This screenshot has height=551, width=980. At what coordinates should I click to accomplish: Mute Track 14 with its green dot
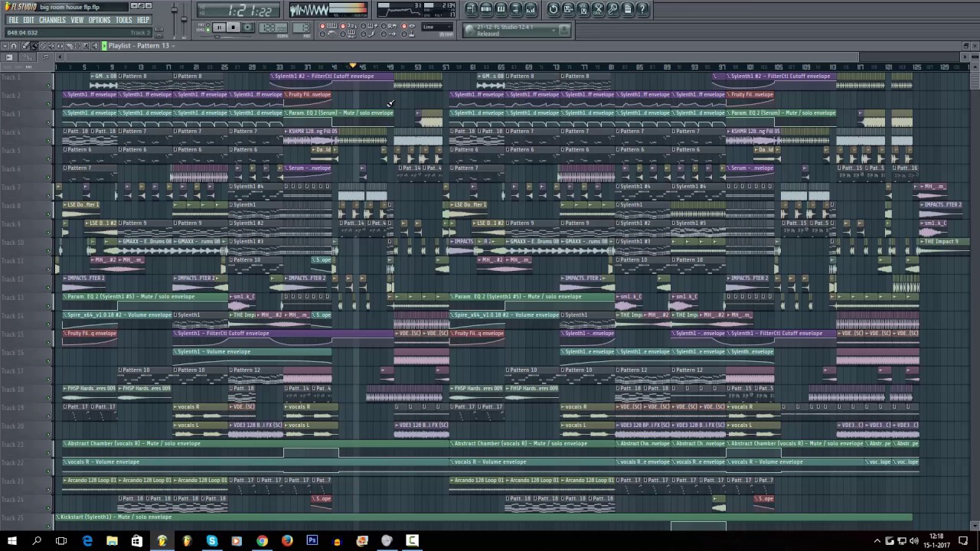(x=48, y=324)
